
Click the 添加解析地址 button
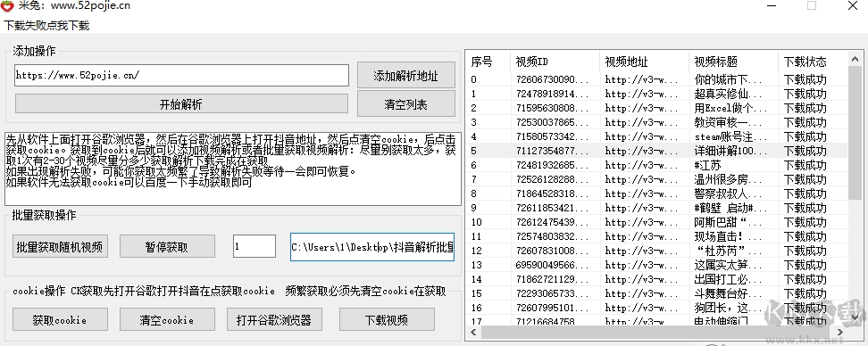click(x=405, y=76)
